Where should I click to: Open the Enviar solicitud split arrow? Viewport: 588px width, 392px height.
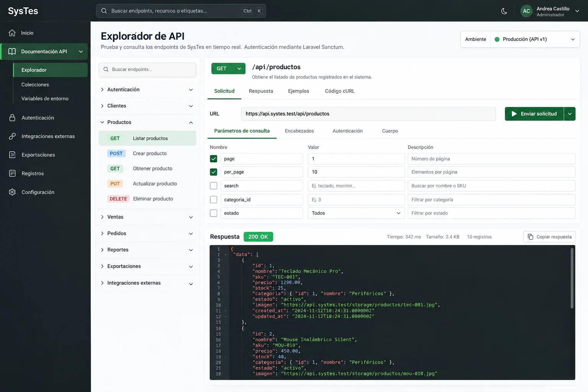[570, 114]
